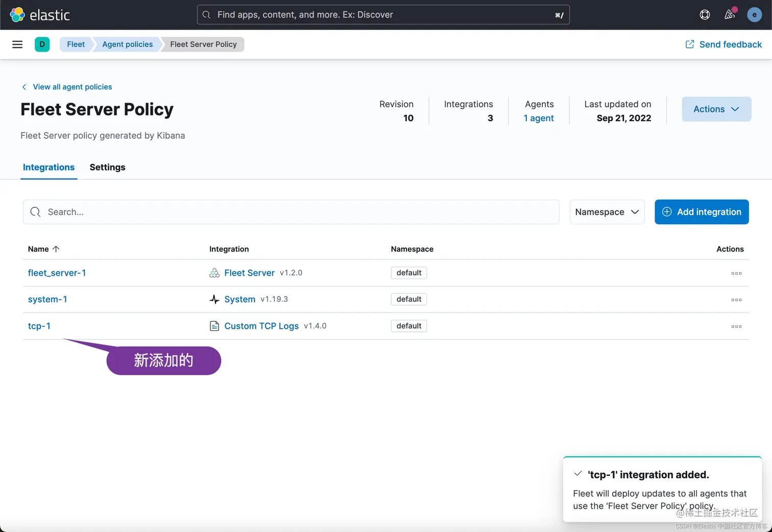Open the System integration link
Viewport: 772px width, 532px height.
(x=239, y=300)
